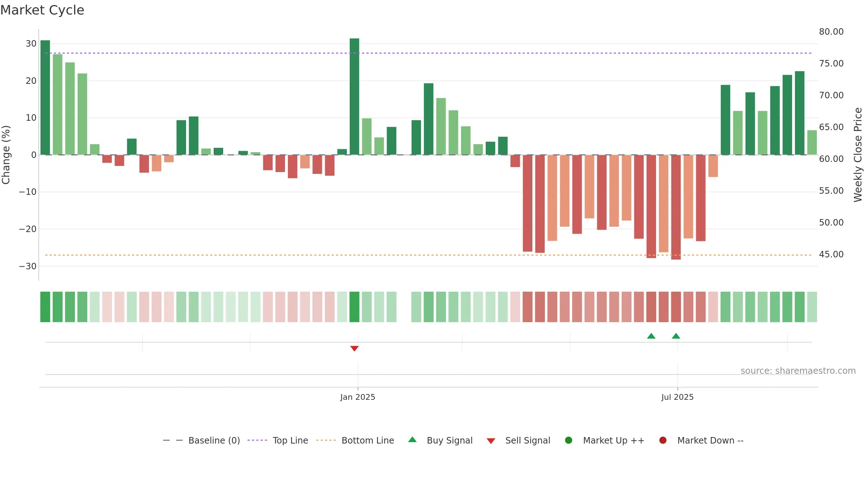The width and height of the screenshot is (868, 488).
Task: Toggle Market Up ++ green dot legend icon
Action: (569, 440)
